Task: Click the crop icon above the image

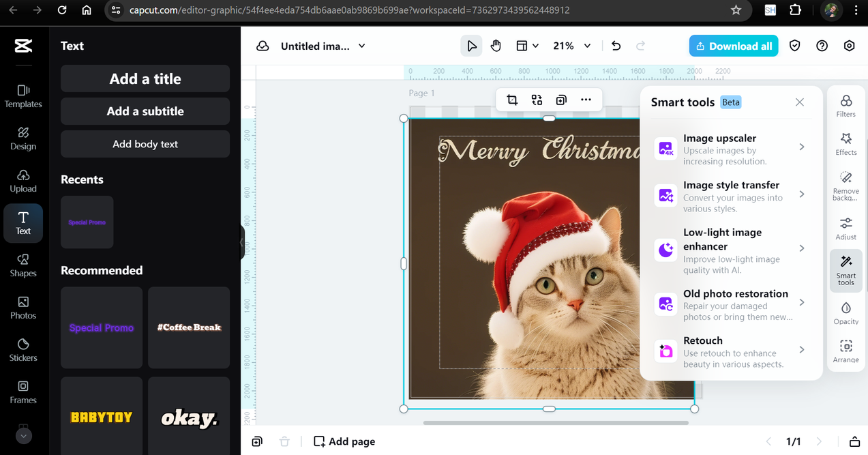Action: coord(512,100)
